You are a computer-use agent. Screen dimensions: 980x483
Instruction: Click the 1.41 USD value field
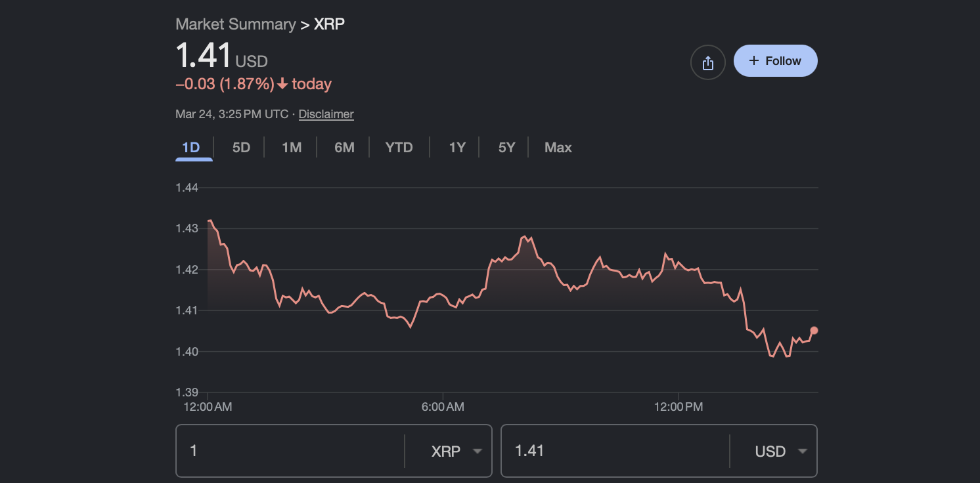coord(614,451)
